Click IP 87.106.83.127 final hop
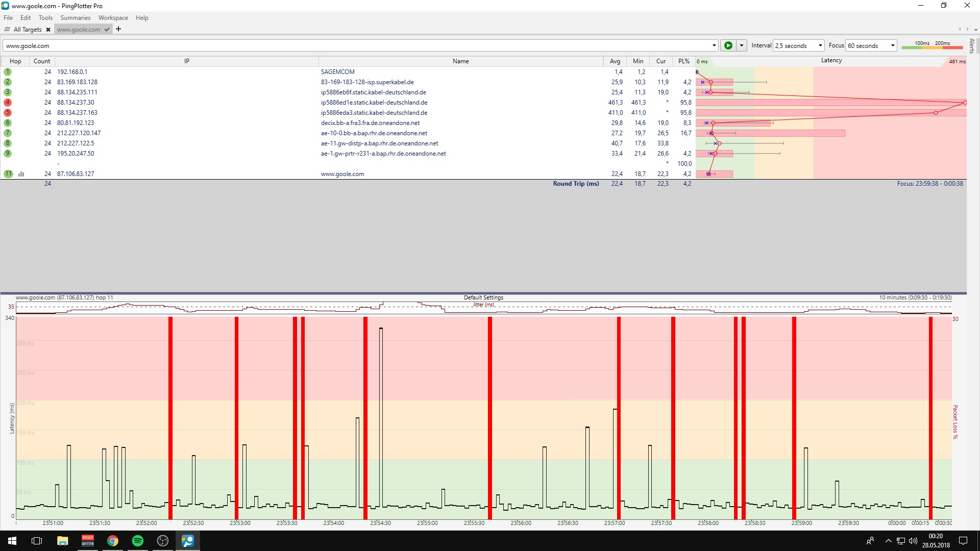980x551 pixels. [x=76, y=174]
